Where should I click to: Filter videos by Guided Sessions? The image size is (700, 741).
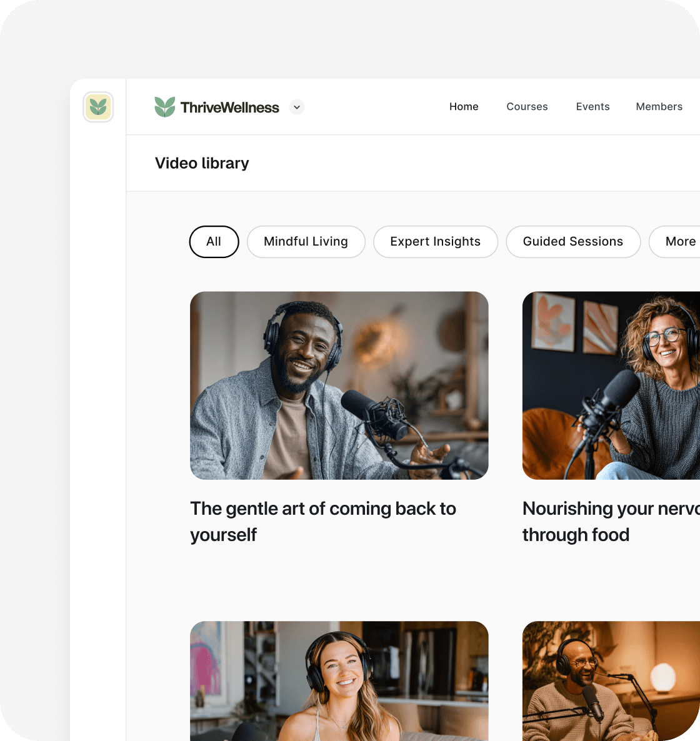pyautogui.click(x=573, y=242)
